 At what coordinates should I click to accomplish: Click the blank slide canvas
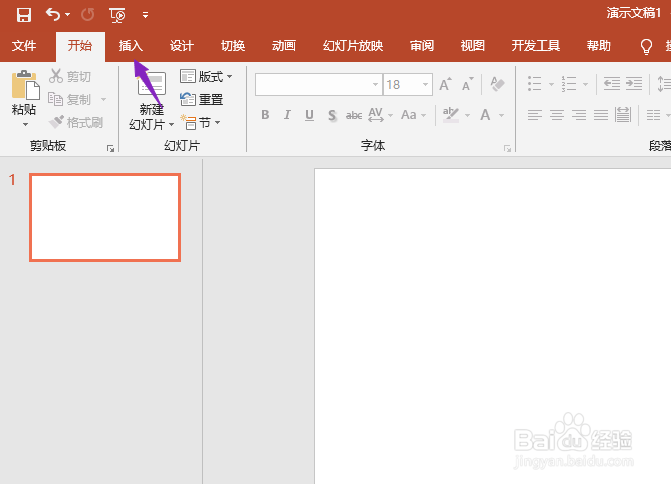click(493, 326)
